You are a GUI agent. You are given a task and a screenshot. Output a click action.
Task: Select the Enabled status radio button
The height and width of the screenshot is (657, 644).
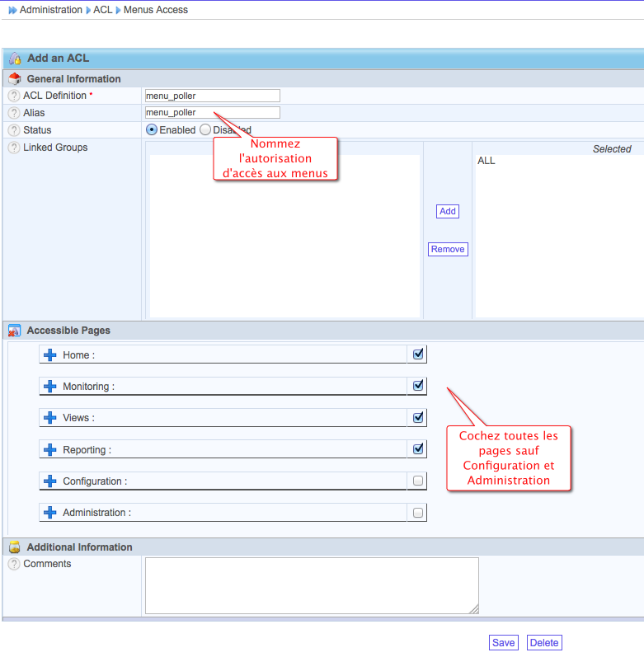coord(152,129)
